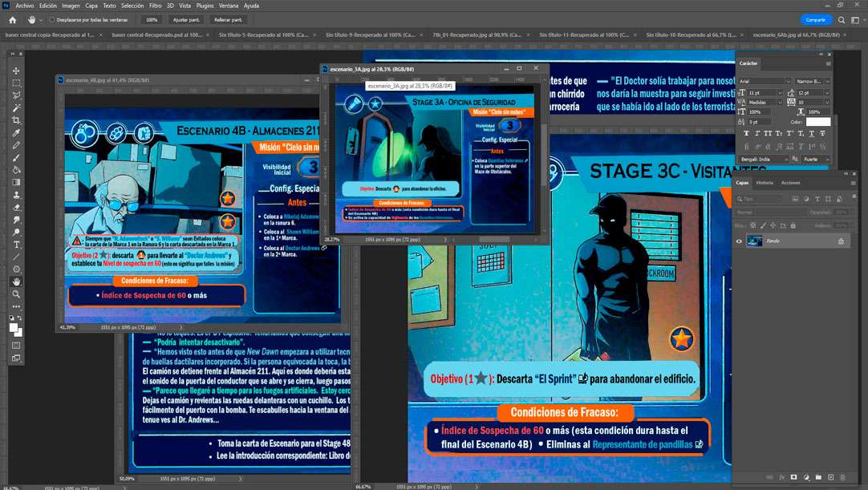The width and height of the screenshot is (868, 490).
Task: Toggle strikethrough in Carácter panel
Action: click(x=822, y=133)
